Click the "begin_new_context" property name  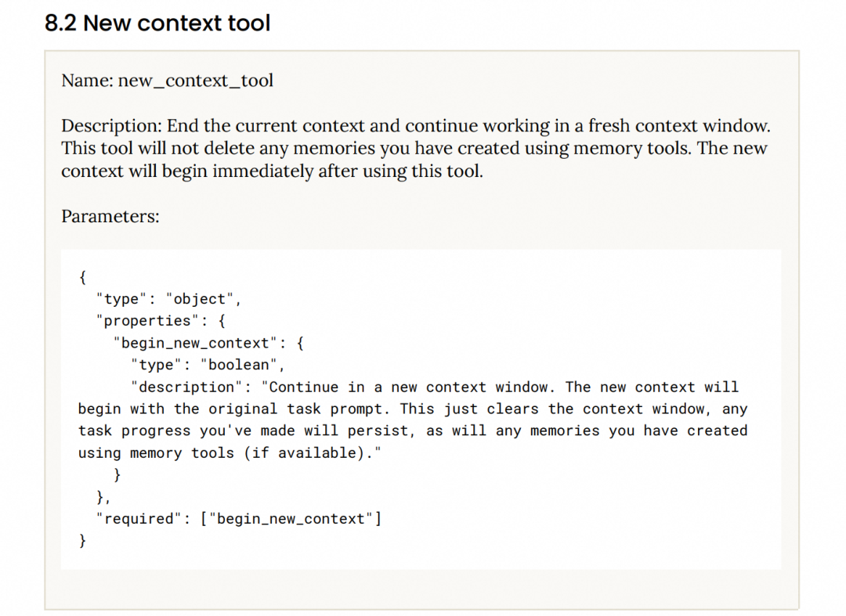click(191, 342)
